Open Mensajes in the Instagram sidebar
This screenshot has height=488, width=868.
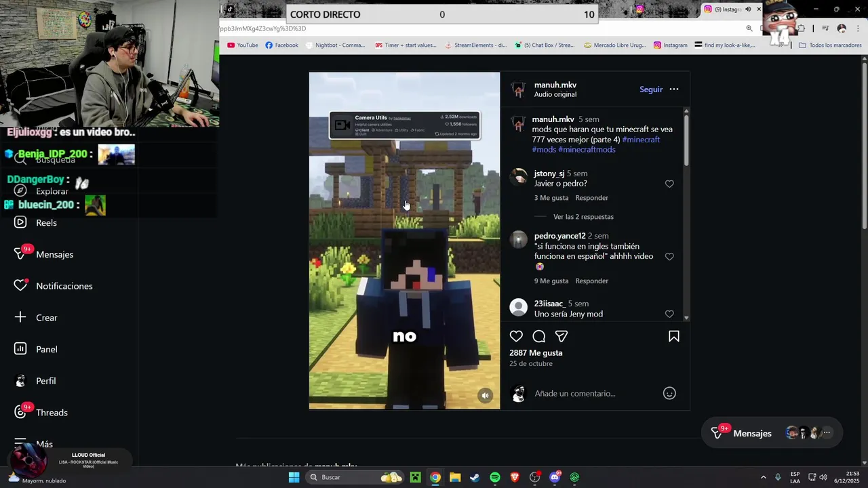pos(45,254)
